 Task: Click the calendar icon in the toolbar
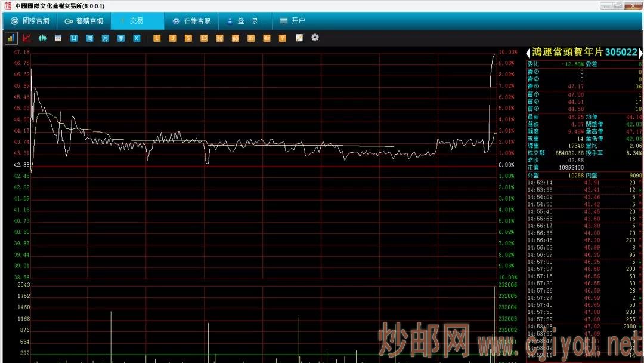point(58,38)
